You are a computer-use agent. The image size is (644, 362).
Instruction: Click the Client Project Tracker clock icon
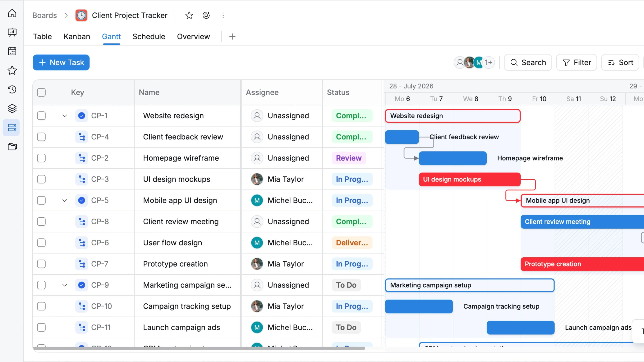tap(81, 15)
